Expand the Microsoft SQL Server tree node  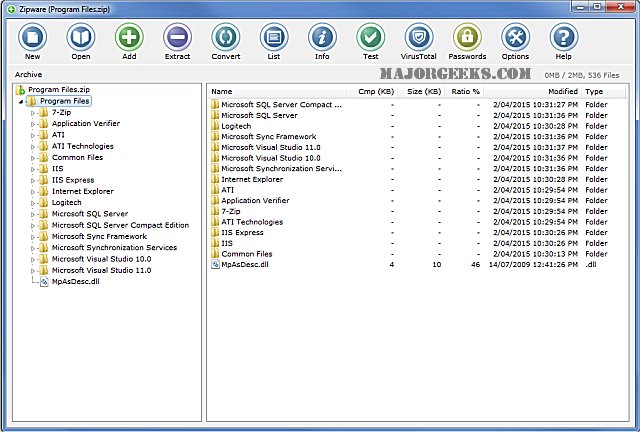point(33,214)
